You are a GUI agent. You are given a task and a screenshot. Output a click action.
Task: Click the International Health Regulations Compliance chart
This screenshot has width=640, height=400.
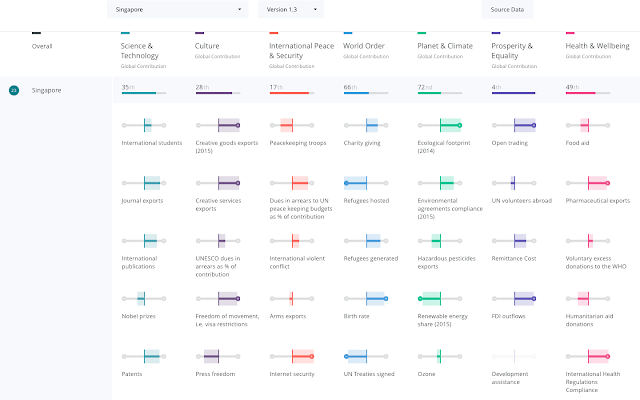click(x=588, y=356)
